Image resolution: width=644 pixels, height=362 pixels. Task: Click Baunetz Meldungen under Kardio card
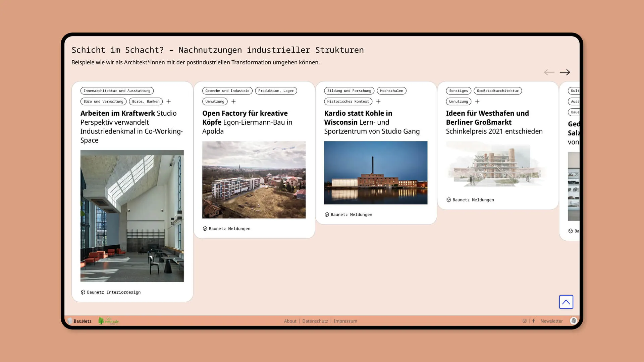tap(351, 215)
